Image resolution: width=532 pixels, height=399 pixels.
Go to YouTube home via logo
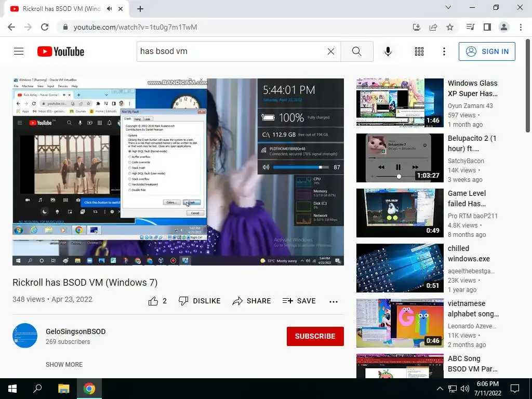(x=61, y=51)
